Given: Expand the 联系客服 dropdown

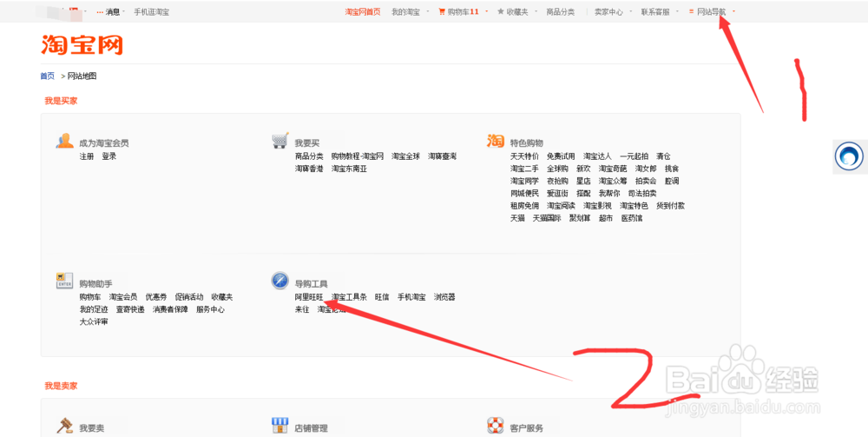Looking at the screenshot, I should [677, 11].
